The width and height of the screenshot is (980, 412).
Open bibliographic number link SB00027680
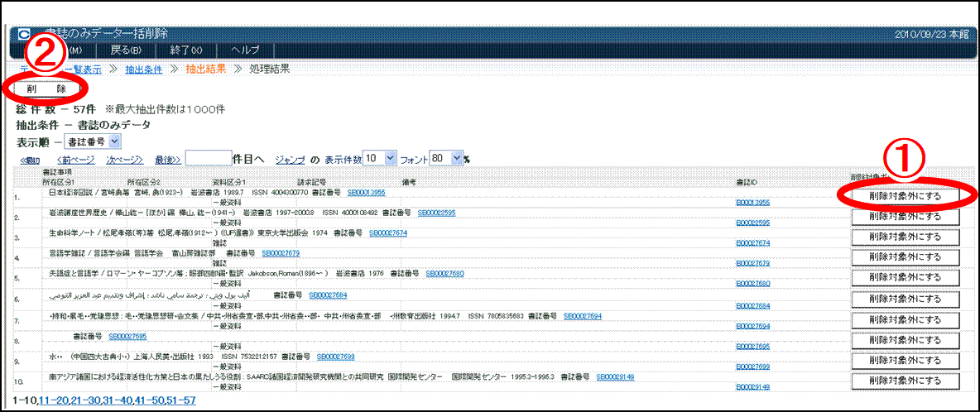[444, 273]
